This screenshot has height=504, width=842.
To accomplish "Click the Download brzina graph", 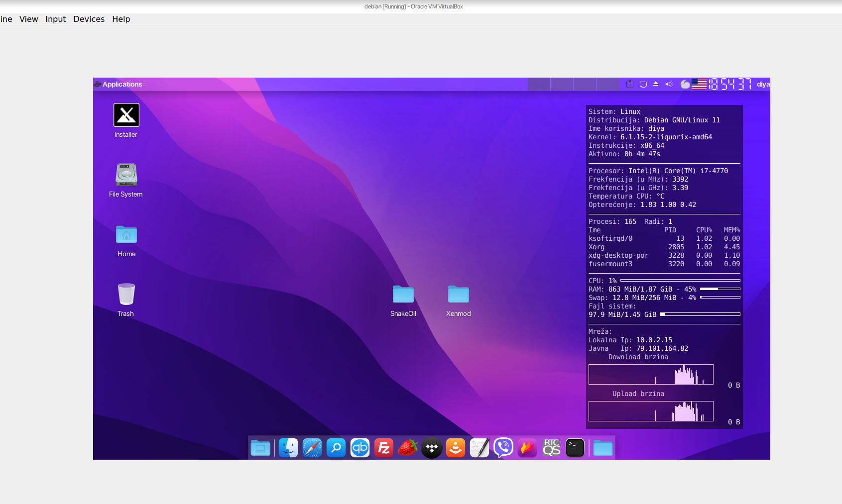I will 651,375.
